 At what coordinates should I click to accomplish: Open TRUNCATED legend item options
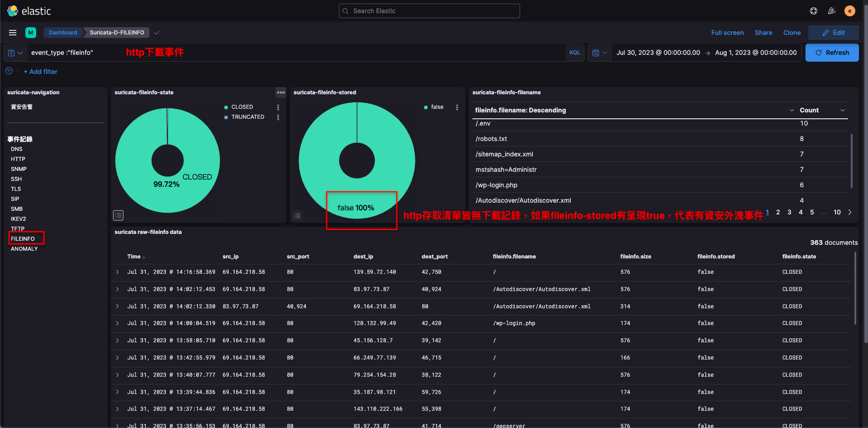click(x=278, y=117)
